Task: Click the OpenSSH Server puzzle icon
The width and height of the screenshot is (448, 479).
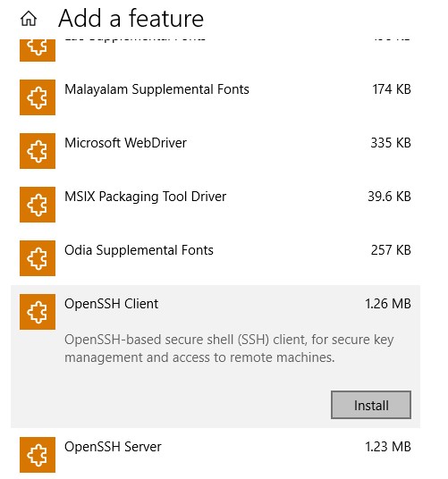Action: tap(38, 455)
